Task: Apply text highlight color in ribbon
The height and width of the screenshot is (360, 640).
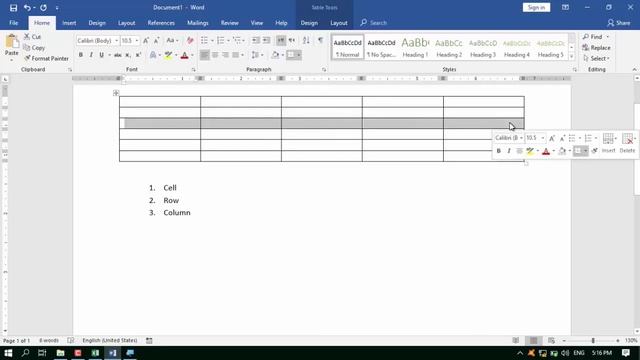Action: (168, 55)
